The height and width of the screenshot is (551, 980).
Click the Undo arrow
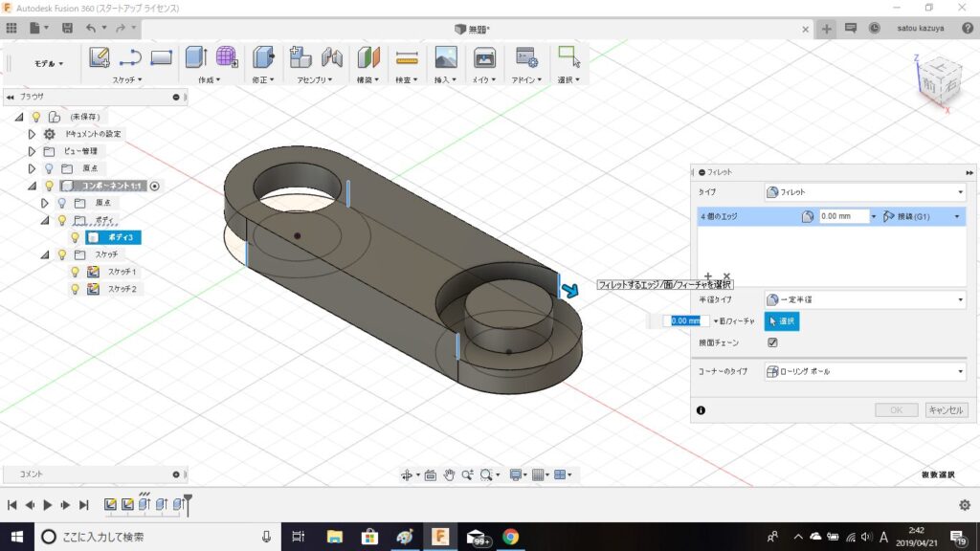pyautogui.click(x=91, y=28)
